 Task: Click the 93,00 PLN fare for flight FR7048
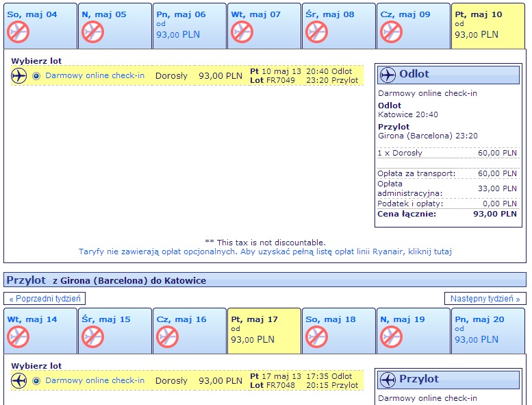[x=220, y=380]
